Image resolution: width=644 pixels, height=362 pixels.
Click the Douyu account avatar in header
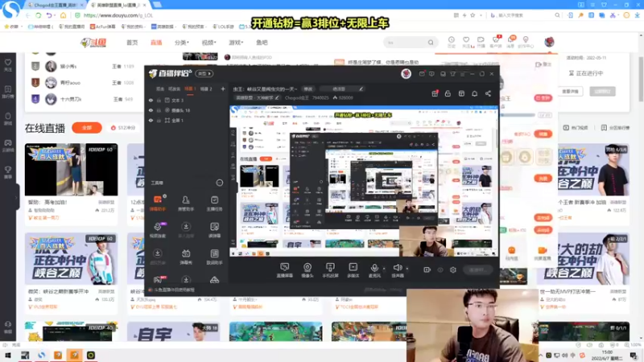549,42
